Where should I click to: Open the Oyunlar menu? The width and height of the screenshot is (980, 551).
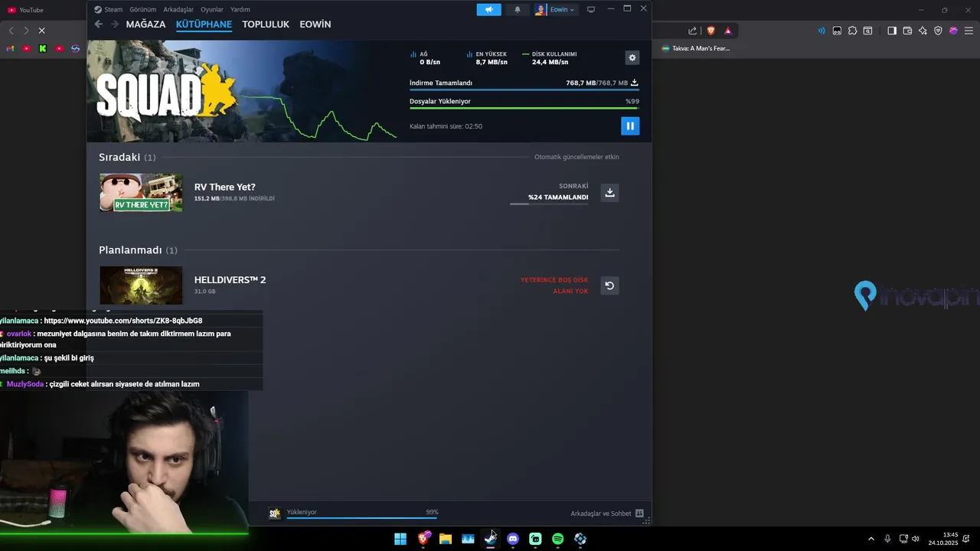click(212, 9)
